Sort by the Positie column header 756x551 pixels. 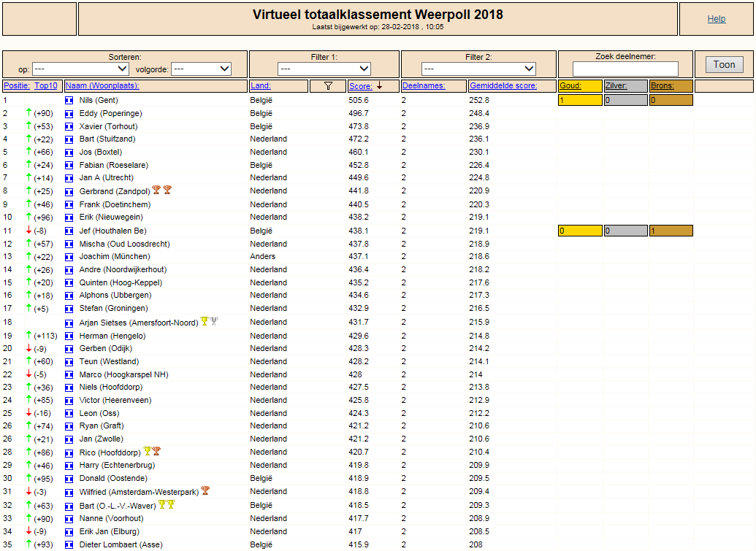point(17,85)
